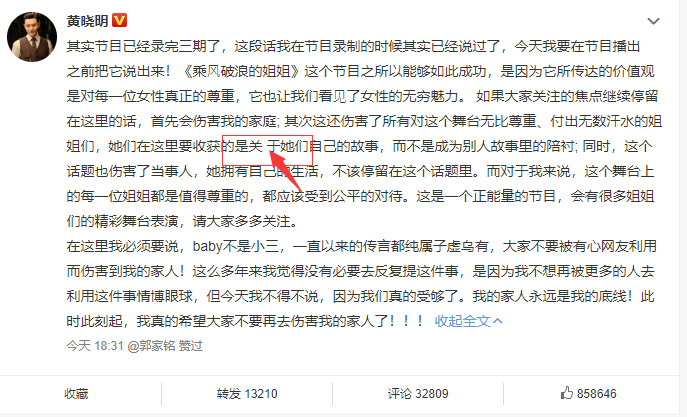Like the post with thumbs-up icon
Viewport: 687px width, 417px height.
click(567, 393)
